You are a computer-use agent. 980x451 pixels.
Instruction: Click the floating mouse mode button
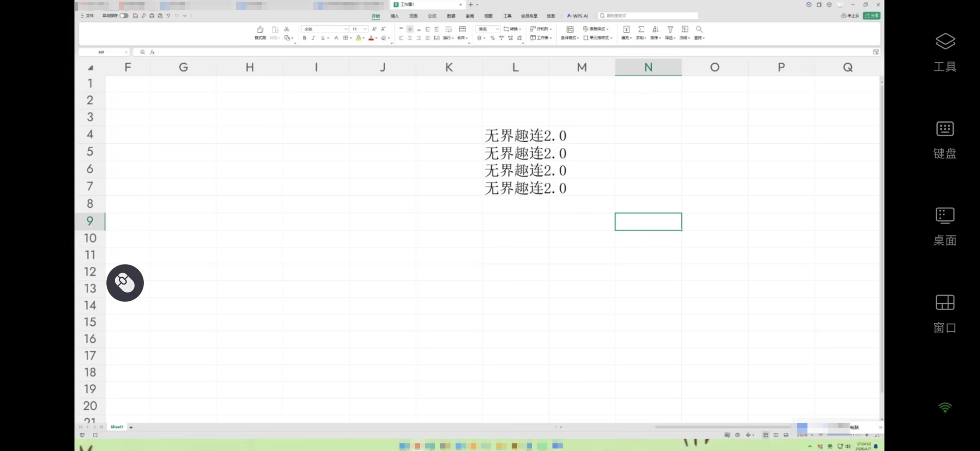[125, 283]
